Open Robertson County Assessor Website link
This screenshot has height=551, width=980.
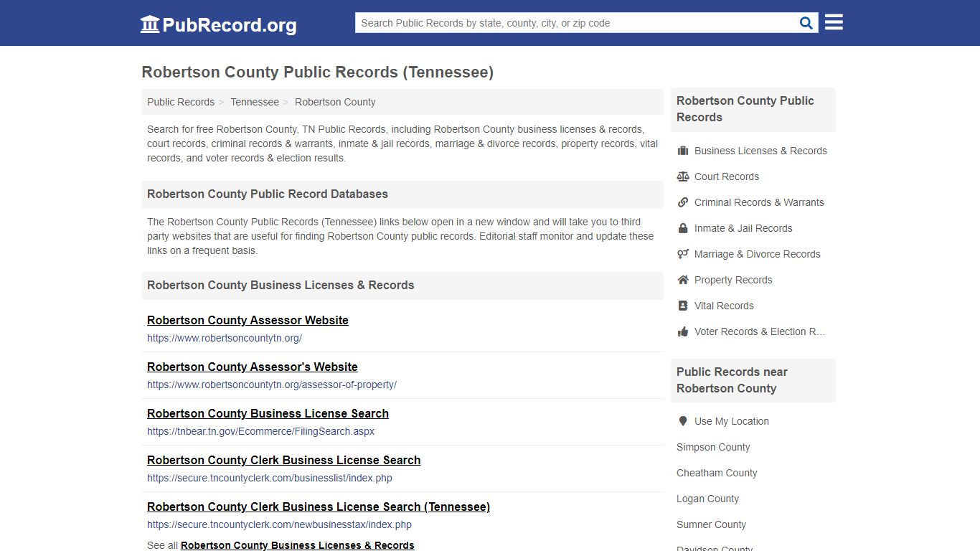248,320
